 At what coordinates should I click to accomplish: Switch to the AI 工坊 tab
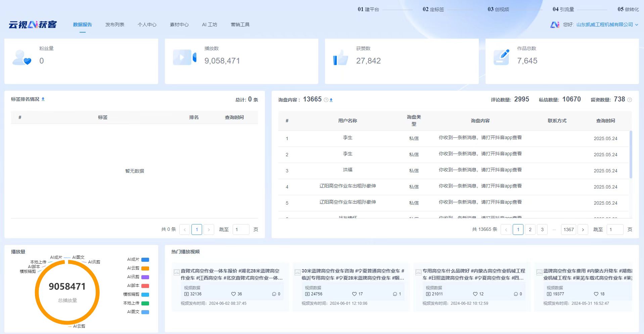(210, 25)
